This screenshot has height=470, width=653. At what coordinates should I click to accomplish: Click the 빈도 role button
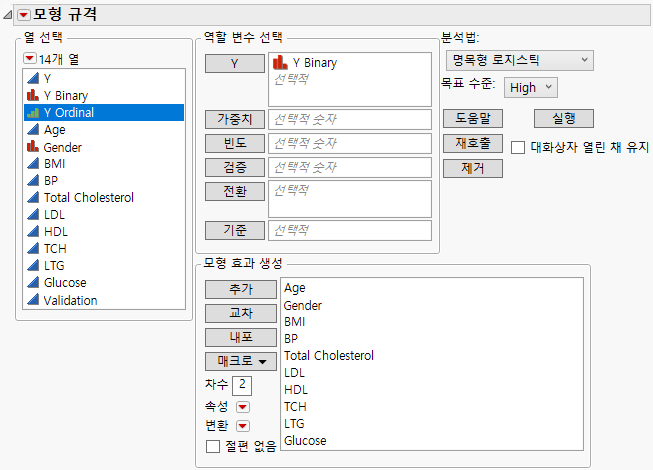(235, 144)
